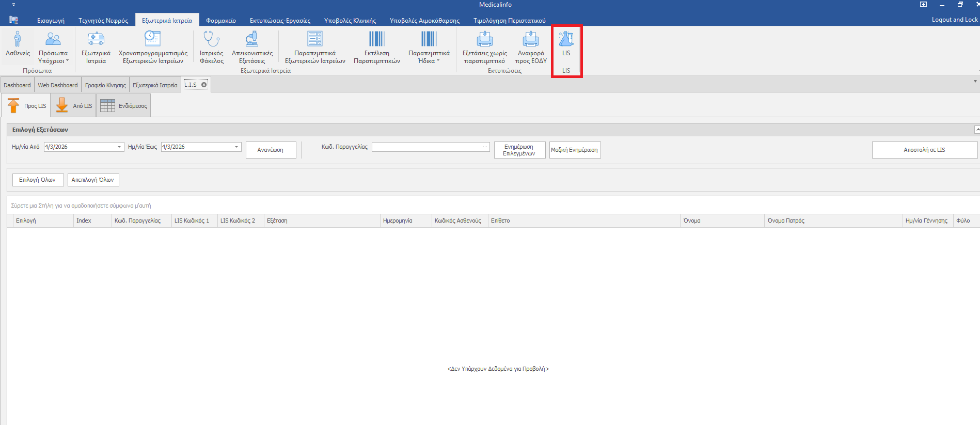Viewport: 980px width, 425px height.
Task: Open the Ημ/νία Από date dropdown
Action: click(119, 147)
